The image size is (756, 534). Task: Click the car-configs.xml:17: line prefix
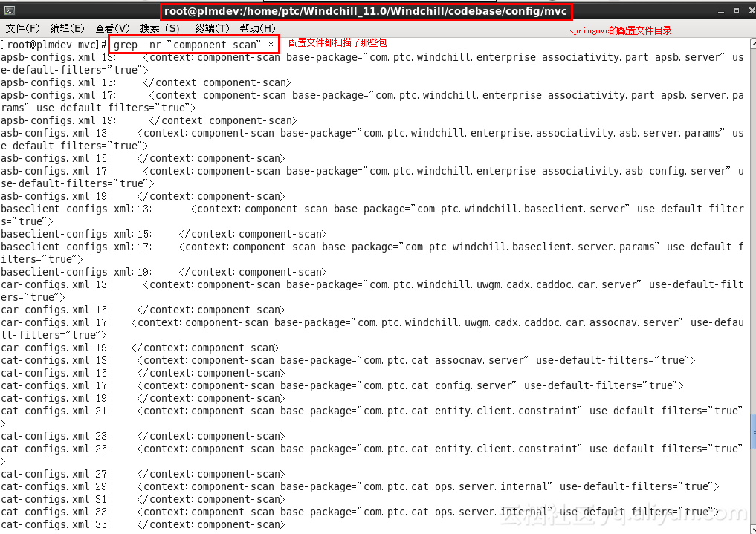click(56, 322)
